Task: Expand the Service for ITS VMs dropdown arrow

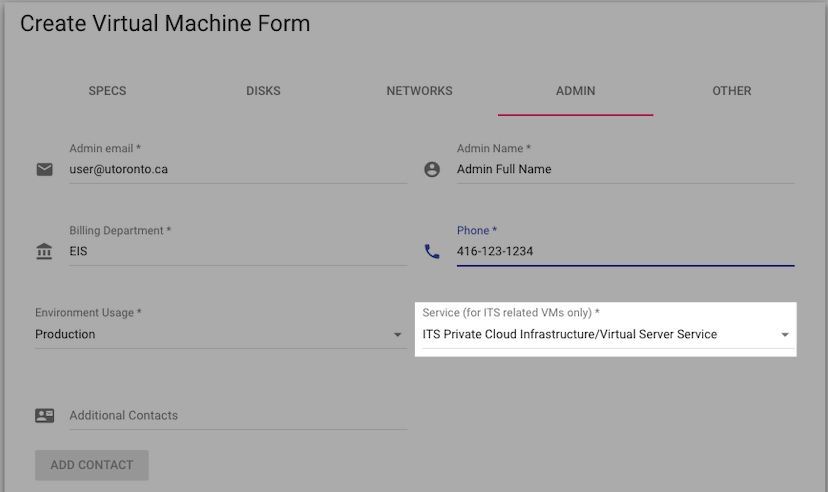Action: (x=785, y=335)
